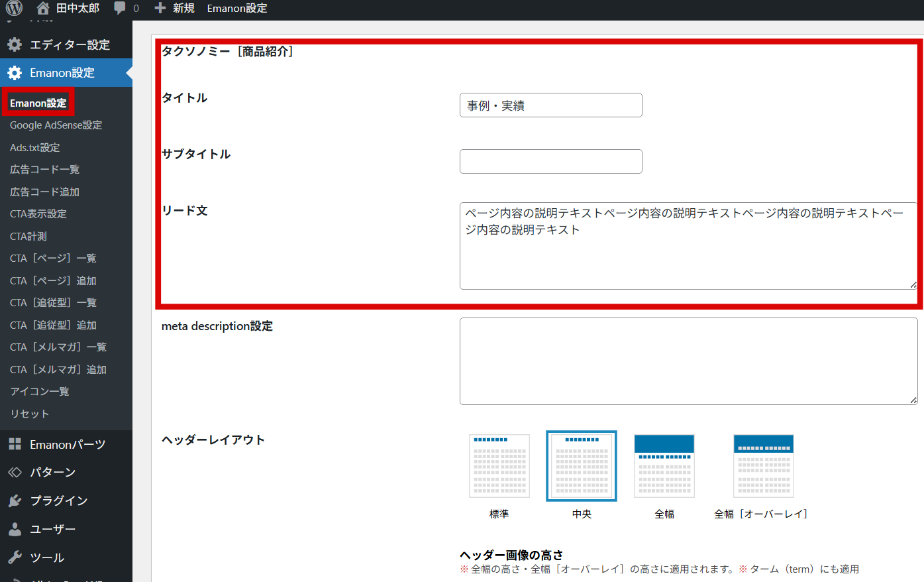Select the 中央 header layout thumbnail
The image size is (924, 582).
tap(582, 466)
